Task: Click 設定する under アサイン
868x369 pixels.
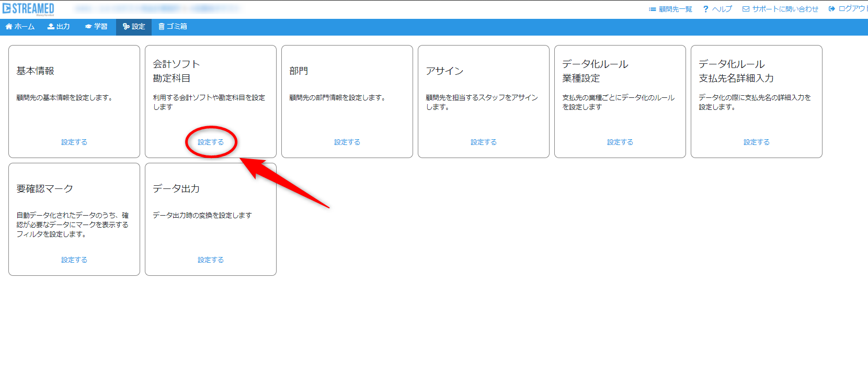Action: point(484,142)
